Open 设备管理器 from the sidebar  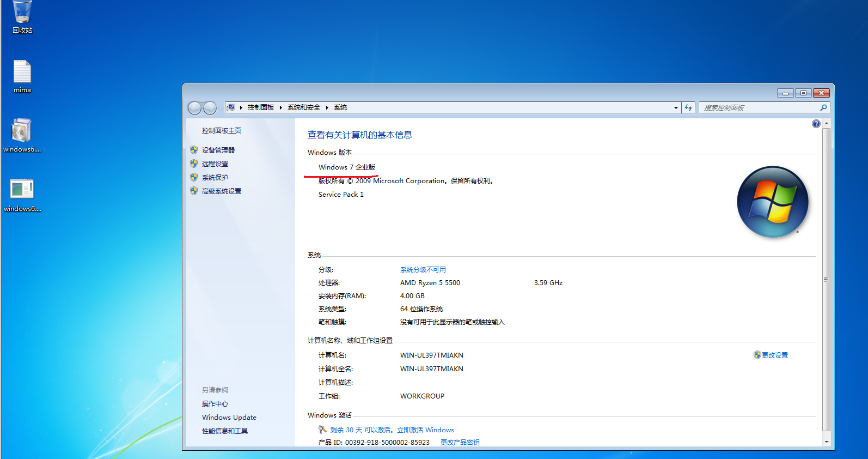pyautogui.click(x=218, y=150)
